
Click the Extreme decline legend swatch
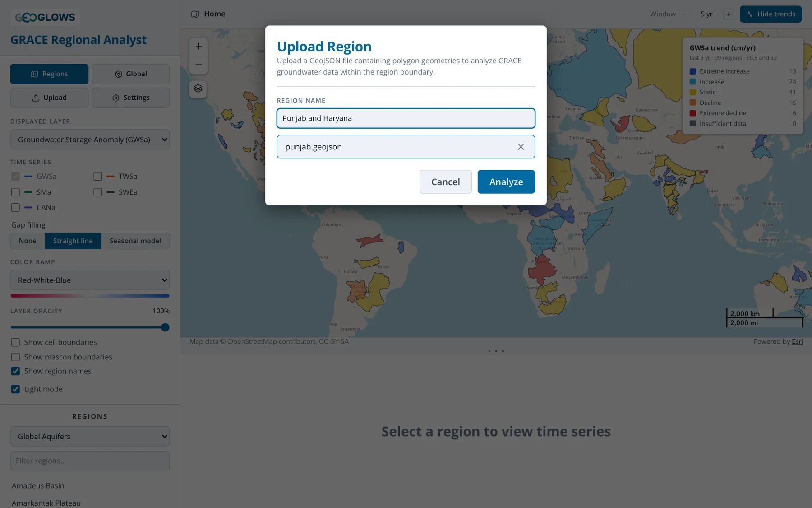click(x=692, y=113)
